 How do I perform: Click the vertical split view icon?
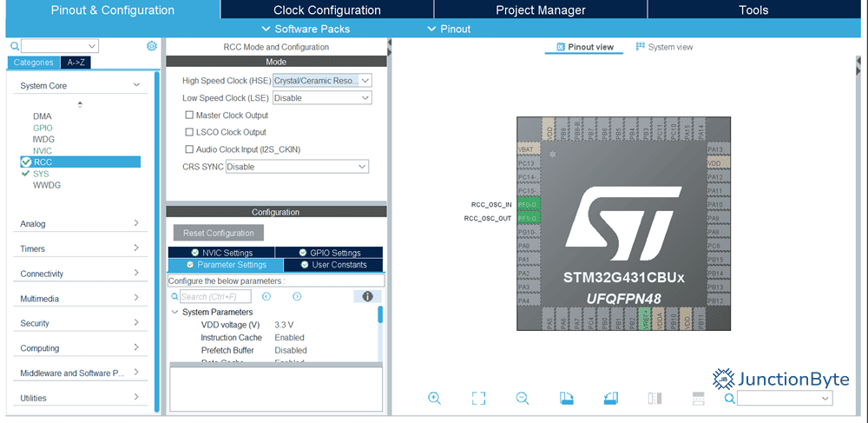[x=654, y=398]
